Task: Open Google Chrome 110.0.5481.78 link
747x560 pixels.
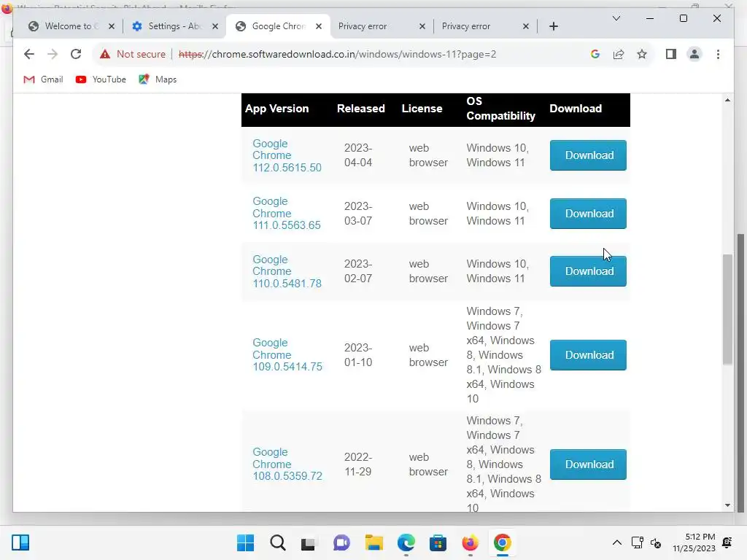Action: click(287, 271)
